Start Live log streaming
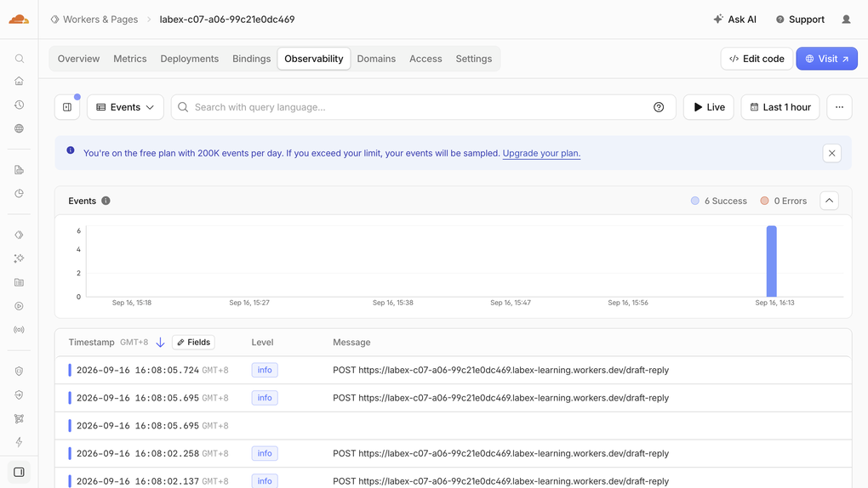868x488 pixels. tap(709, 107)
